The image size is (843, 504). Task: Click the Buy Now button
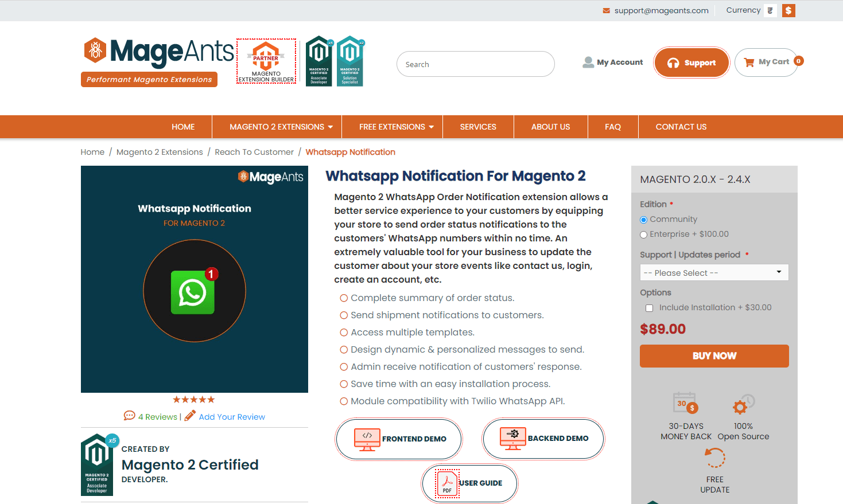click(x=714, y=356)
